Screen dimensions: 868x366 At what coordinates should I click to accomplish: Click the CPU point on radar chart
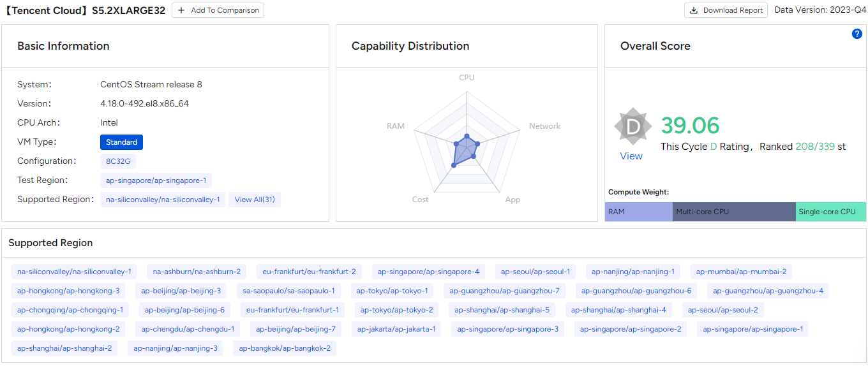[x=467, y=136]
